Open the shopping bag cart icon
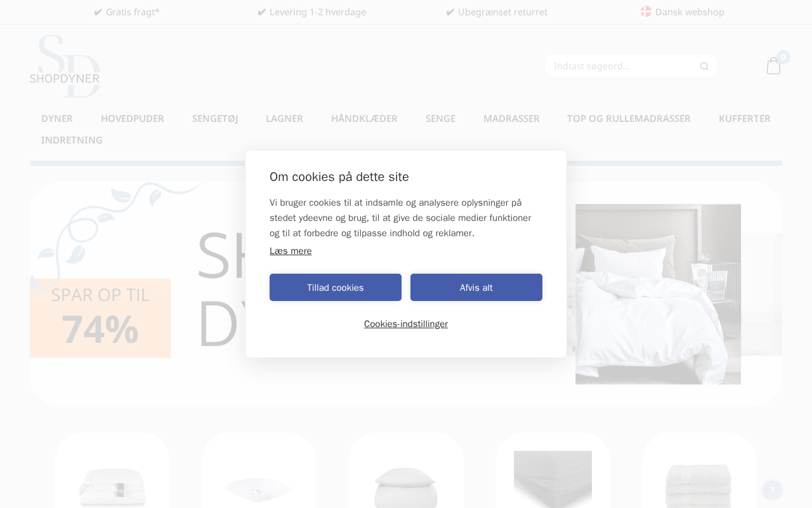812x508 pixels. click(x=773, y=65)
